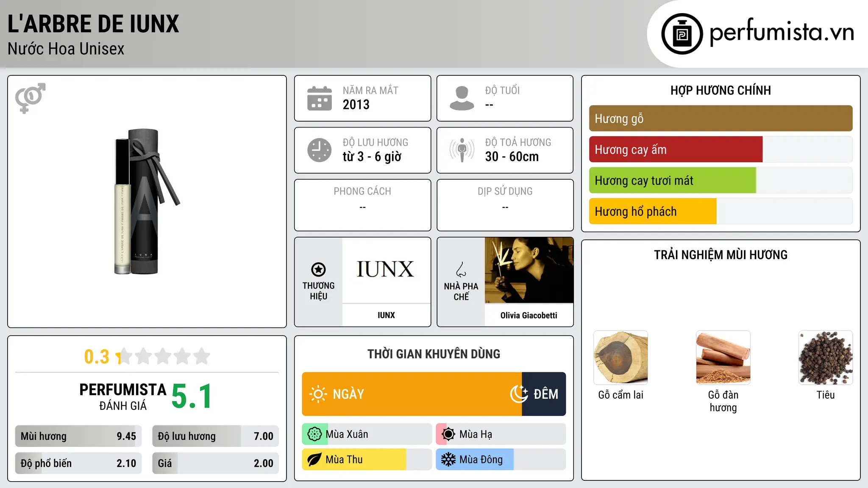Click the Perfumista 5.1 rating score
This screenshot has height=488, width=868.
(192, 396)
